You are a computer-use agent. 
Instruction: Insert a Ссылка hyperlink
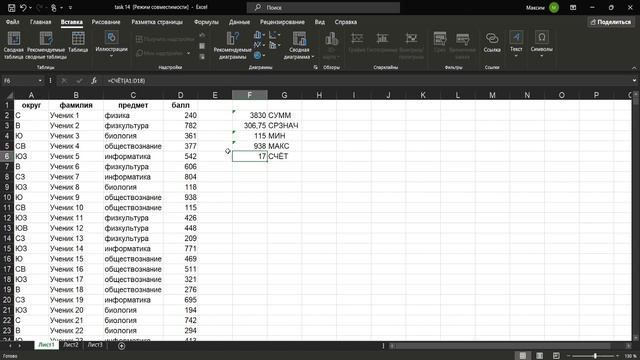coord(492,42)
